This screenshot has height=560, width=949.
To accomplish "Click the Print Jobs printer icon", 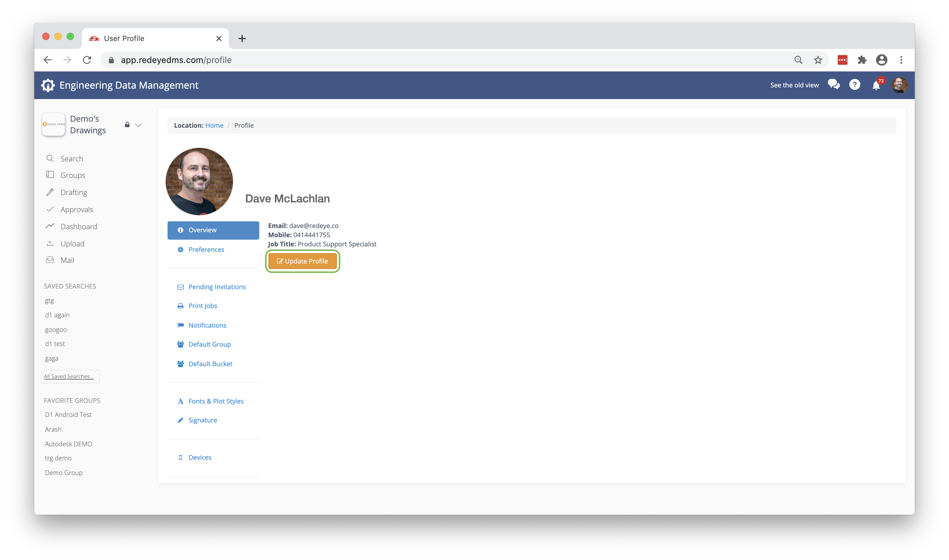I will tap(180, 306).
